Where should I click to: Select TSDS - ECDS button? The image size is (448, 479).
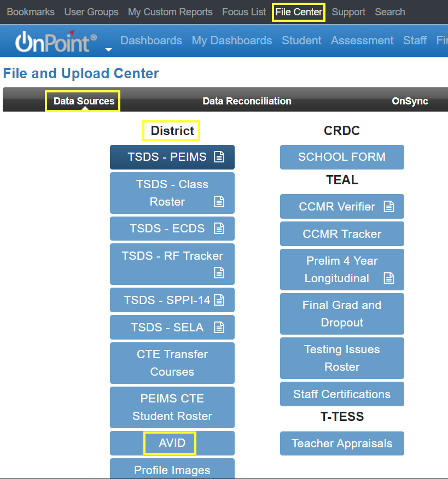coord(172,229)
